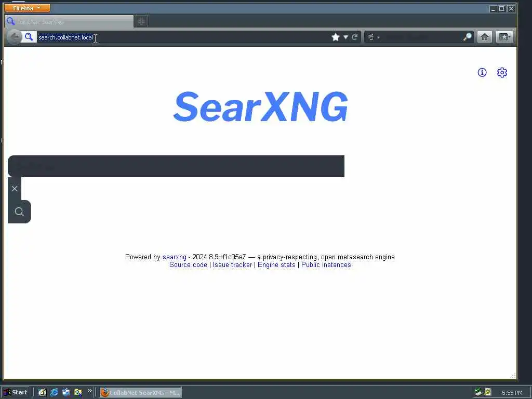532x399 pixels.
Task: Go to the home page with the house icon
Action: coord(485,37)
